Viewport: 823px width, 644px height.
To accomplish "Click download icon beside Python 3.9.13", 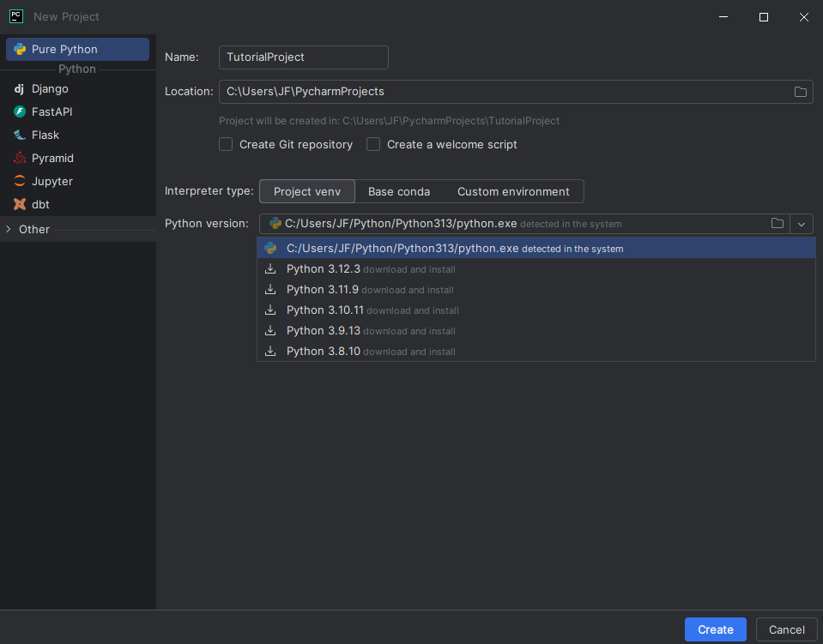I will (x=270, y=330).
